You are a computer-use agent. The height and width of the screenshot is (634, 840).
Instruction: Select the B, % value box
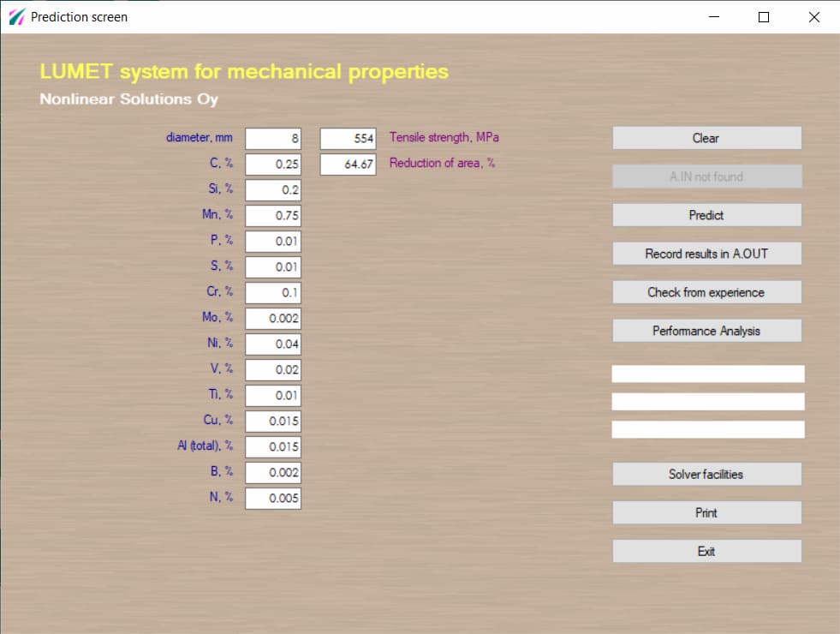pyautogui.click(x=273, y=472)
